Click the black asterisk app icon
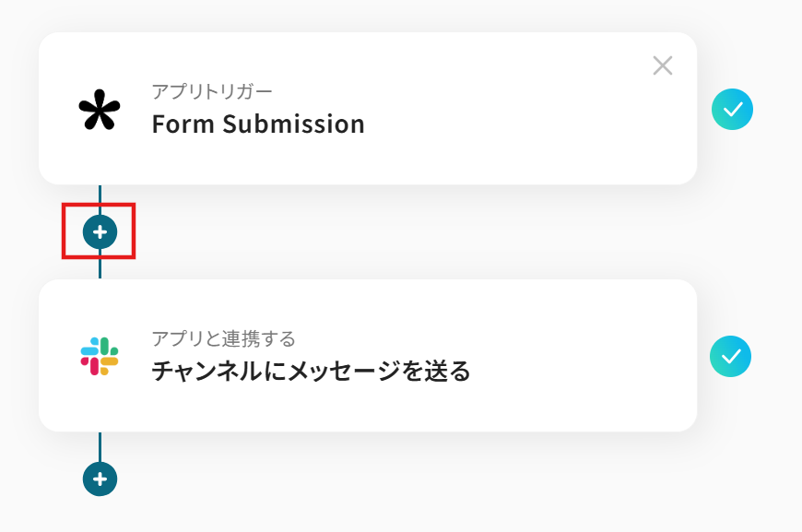 click(100, 110)
